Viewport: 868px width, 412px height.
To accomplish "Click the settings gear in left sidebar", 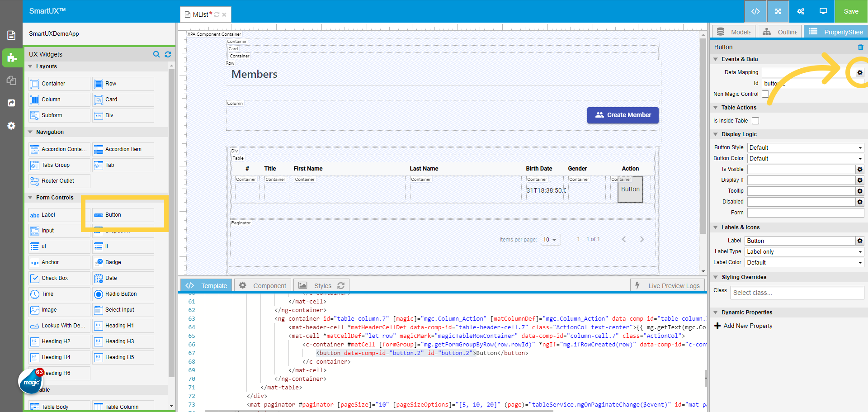I will click(x=11, y=126).
